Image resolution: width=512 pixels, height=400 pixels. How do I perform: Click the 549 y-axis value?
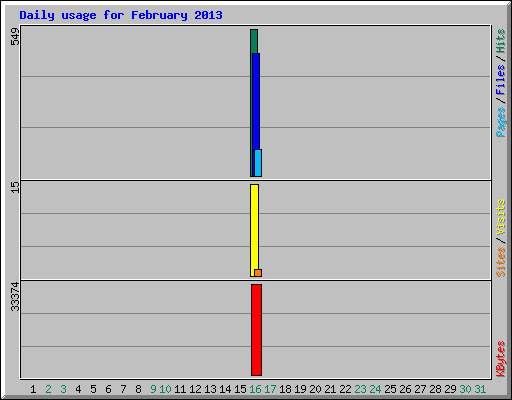(15, 37)
